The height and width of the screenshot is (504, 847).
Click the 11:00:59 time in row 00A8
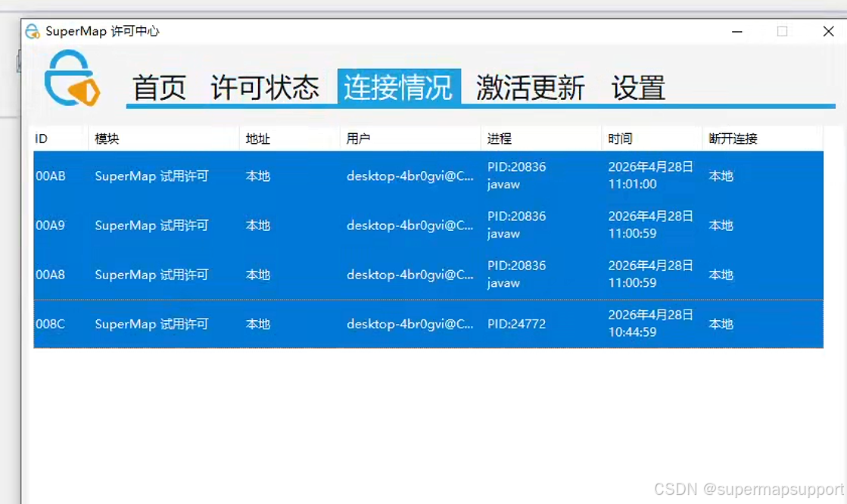(650, 274)
